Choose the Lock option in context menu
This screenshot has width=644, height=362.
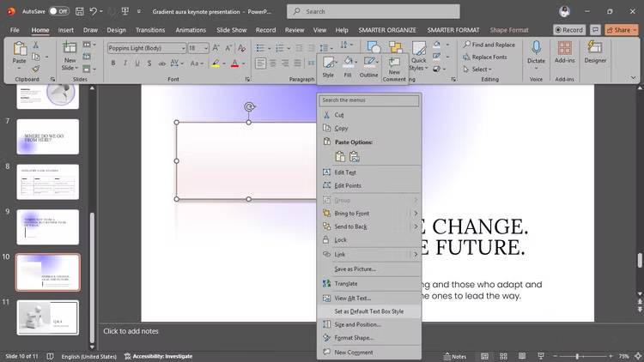pos(340,240)
